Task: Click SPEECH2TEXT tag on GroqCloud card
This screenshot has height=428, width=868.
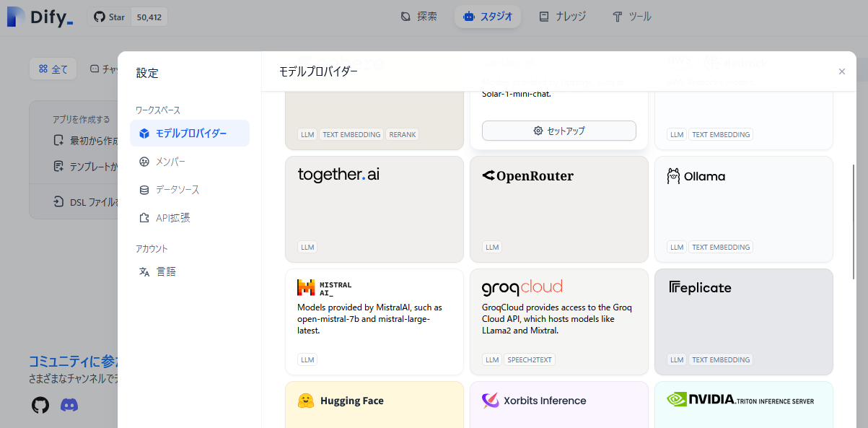Action: pyautogui.click(x=530, y=359)
